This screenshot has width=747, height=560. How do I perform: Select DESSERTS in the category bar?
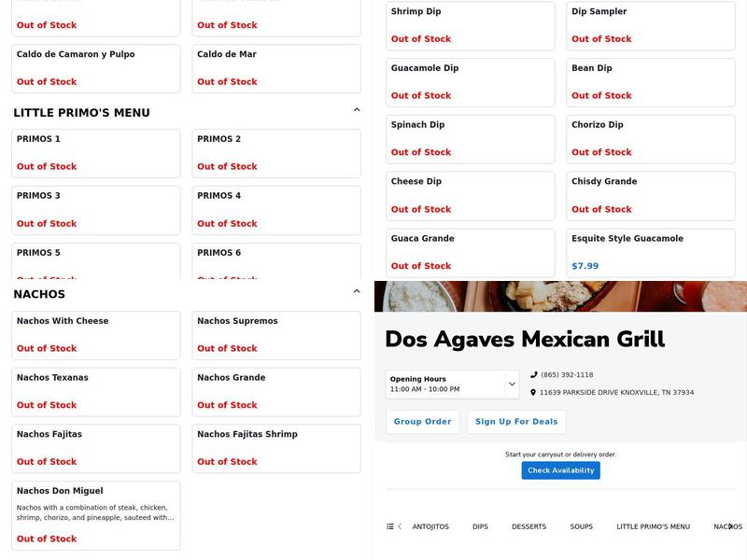pyautogui.click(x=529, y=526)
